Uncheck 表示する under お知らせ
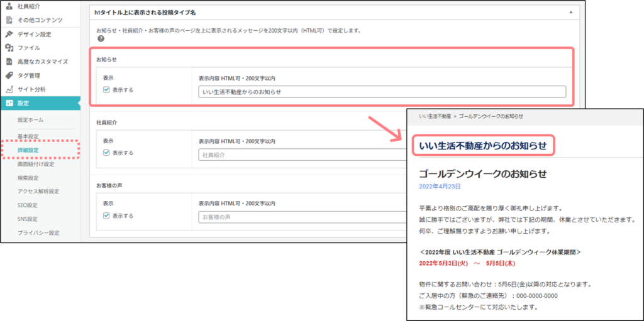The width and height of the screenshot is (644, 321). pyautogui.click(x=106, y=90)
